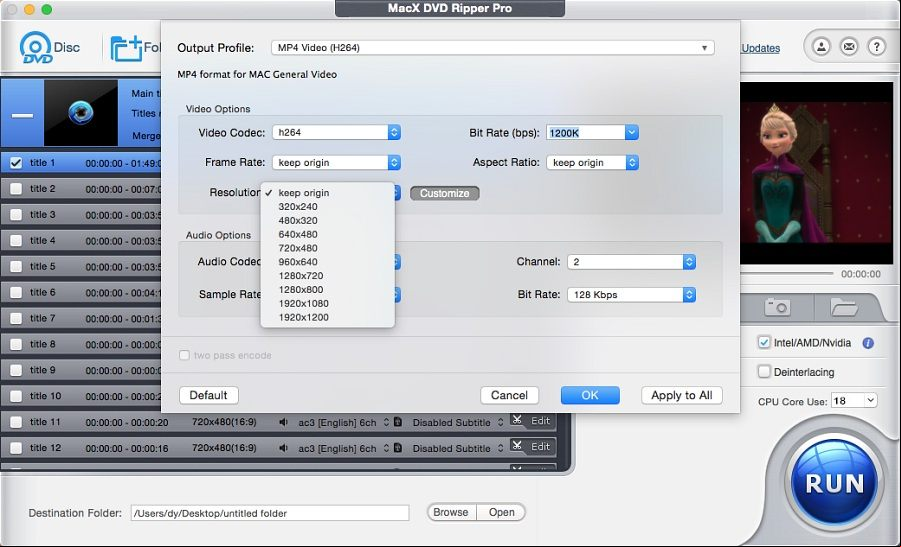Image resolution: width=901 pixels, height=547 pixels.
Task: Confirm settings with OK button
Action: [x=590, y=395]
